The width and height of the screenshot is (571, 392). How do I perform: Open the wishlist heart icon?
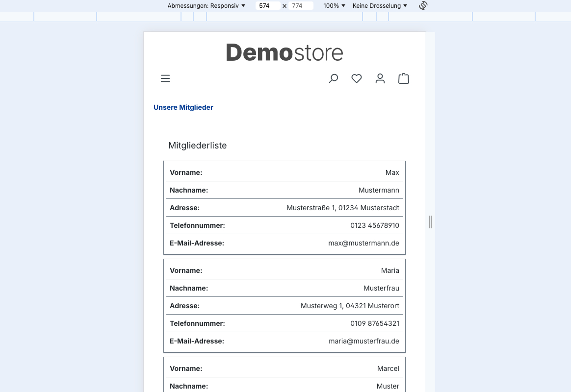(357, 78)
